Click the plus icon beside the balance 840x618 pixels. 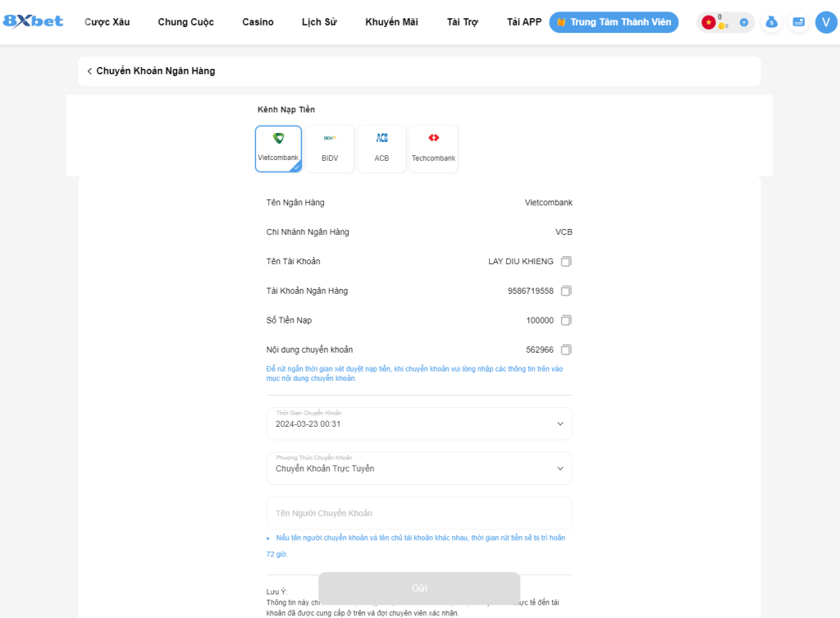click(x=744, y=22)
